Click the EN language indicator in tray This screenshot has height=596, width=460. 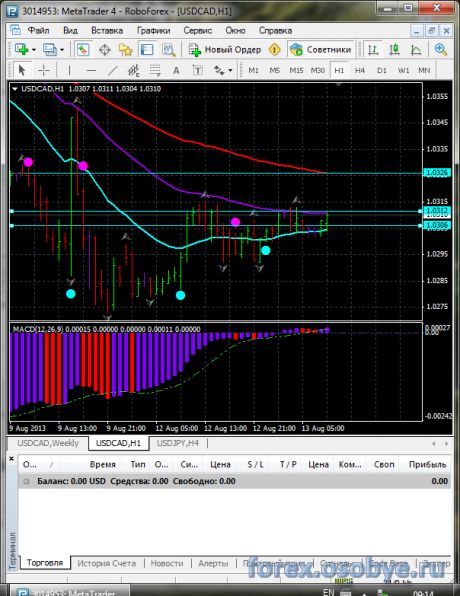coord(328,592)
